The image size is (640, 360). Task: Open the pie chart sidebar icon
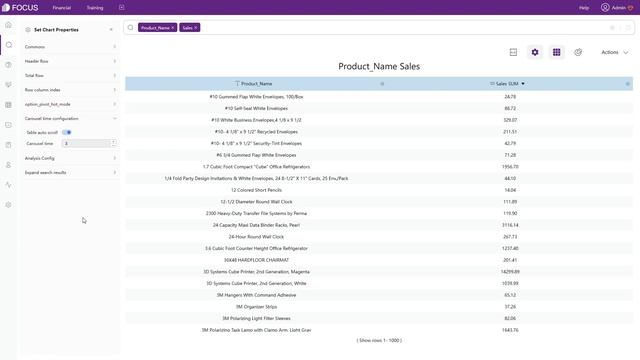[9, 65]
